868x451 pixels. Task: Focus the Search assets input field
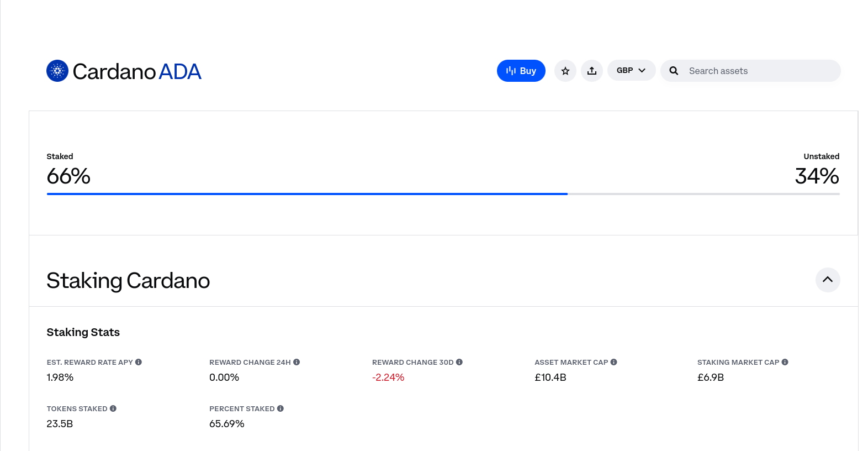[750, 71]
